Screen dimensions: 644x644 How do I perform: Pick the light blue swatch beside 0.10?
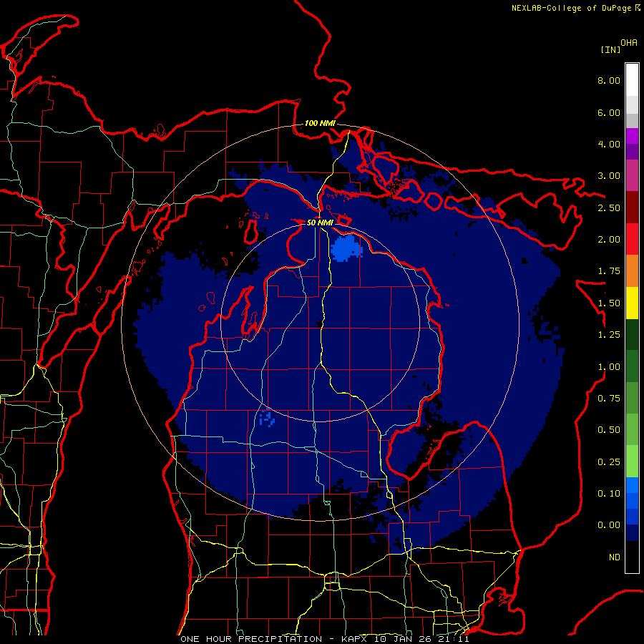click(632, 485)
